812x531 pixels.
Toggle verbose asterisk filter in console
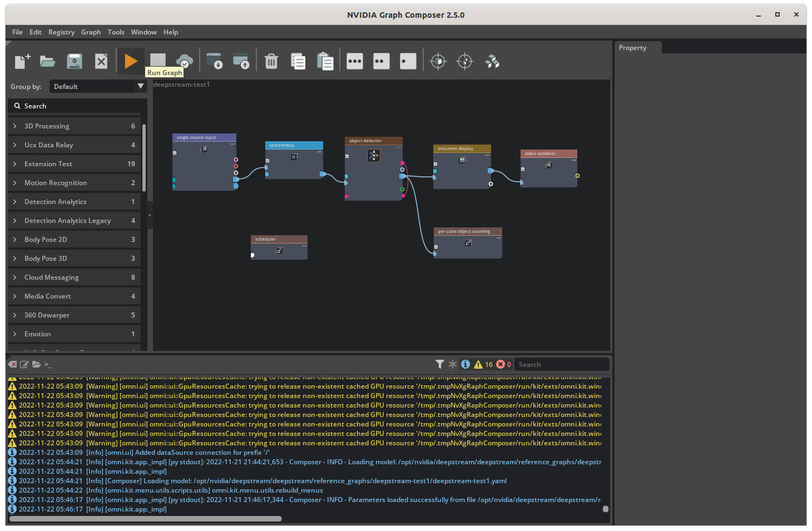click(453, 364)
